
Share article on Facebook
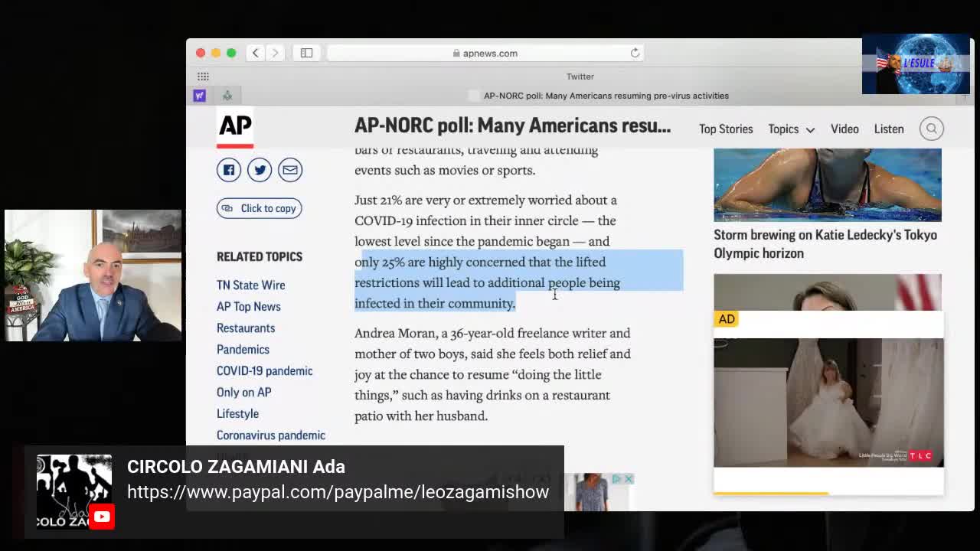pyautogui.click(x=228, y=170)
